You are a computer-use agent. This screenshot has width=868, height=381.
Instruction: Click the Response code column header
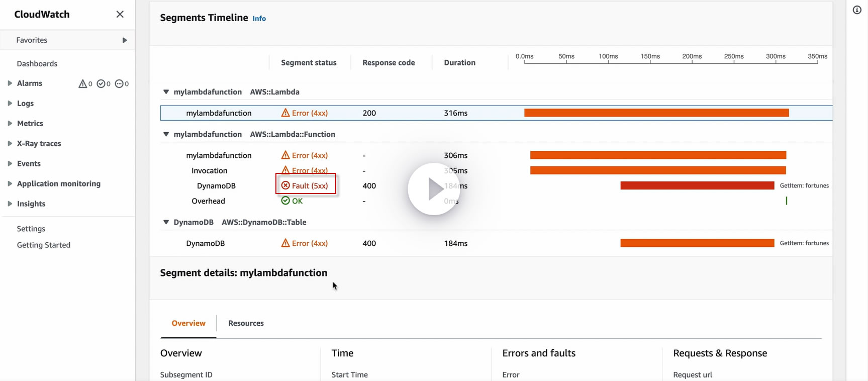point(389,63)
